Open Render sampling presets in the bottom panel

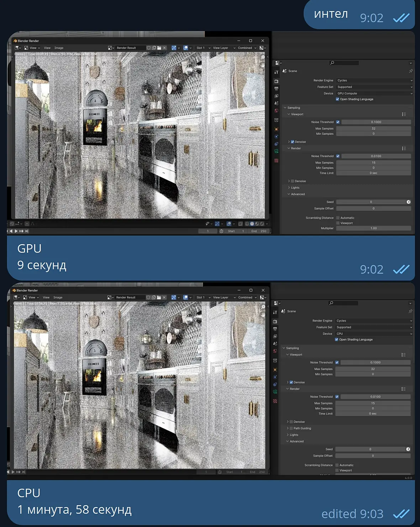[x=403, y=389]
